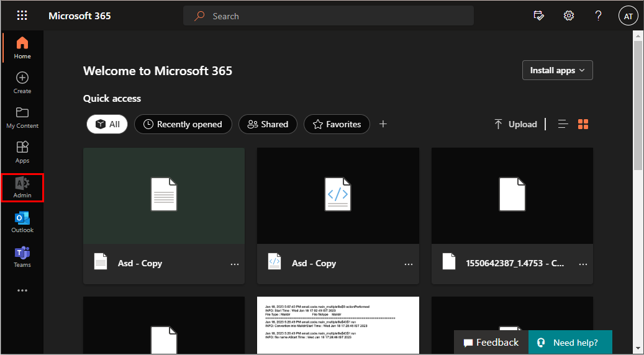Open the first Asd - Copy document thumbnail
This screenshot has height=355, width=644.
[164, 195]
